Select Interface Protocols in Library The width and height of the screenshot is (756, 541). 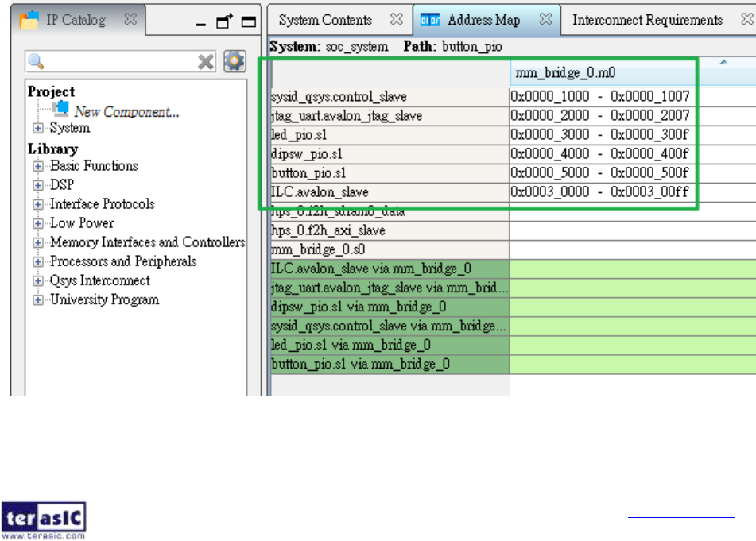(x=103, y=204)
